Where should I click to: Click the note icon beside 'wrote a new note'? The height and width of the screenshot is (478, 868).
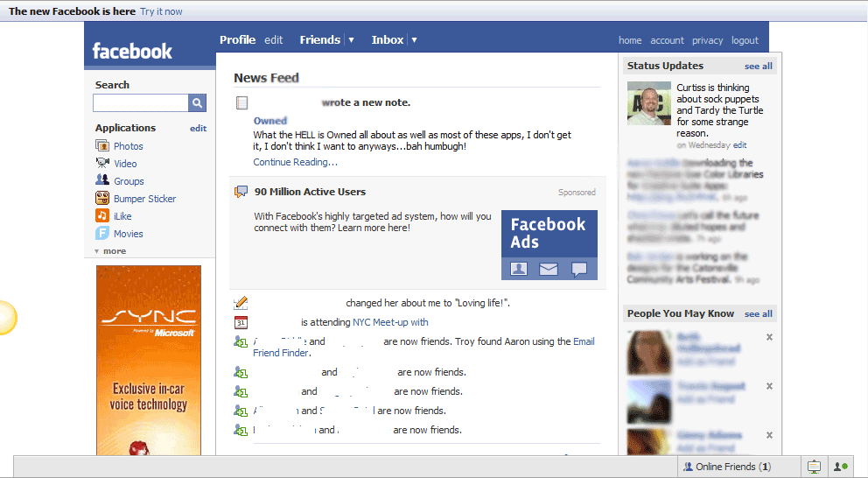[241, 102]
